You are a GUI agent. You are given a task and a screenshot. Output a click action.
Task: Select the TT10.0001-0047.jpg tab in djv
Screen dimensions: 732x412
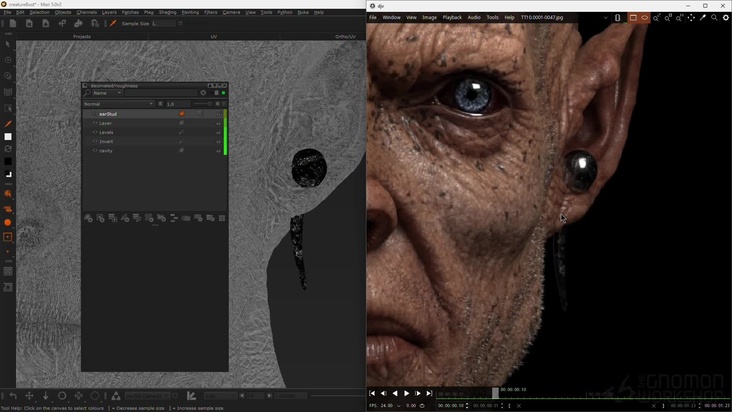pyautogui.click(x=542, y=18)
